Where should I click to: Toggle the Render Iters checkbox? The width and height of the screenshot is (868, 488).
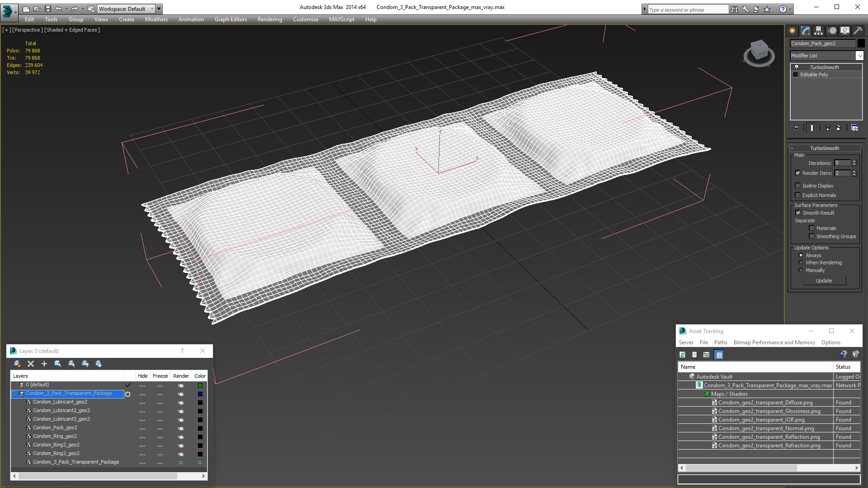pyautogui.click(x=798, y=173)
